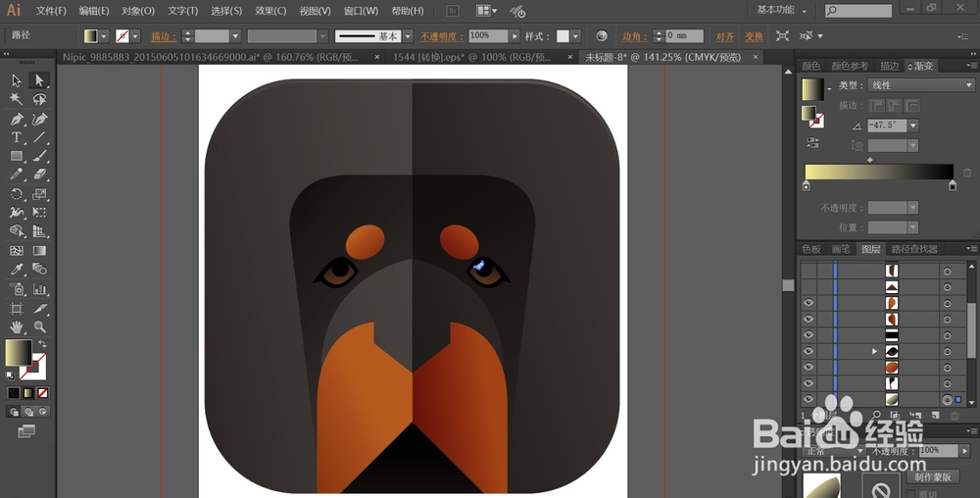Viewport: 980px width, 498px height.
Task: Hide the selected gradient leaf layer
Action: pyautogui.click(x=808, y=399)
